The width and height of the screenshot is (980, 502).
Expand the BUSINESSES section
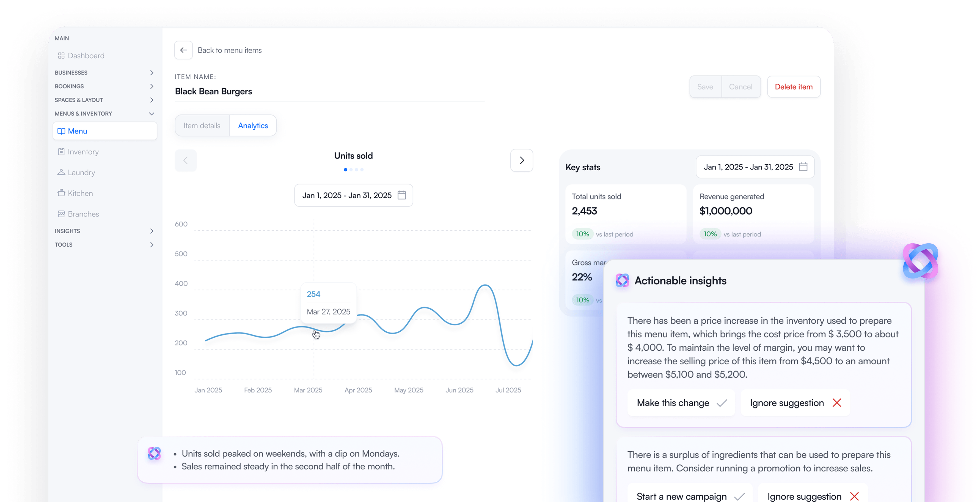click(x=104, y=72)
